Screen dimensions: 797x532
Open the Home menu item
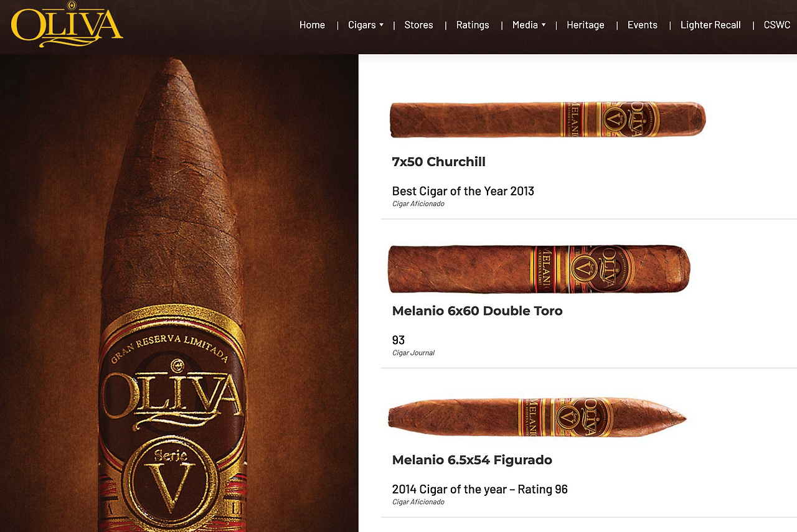[x=312, y=25]
